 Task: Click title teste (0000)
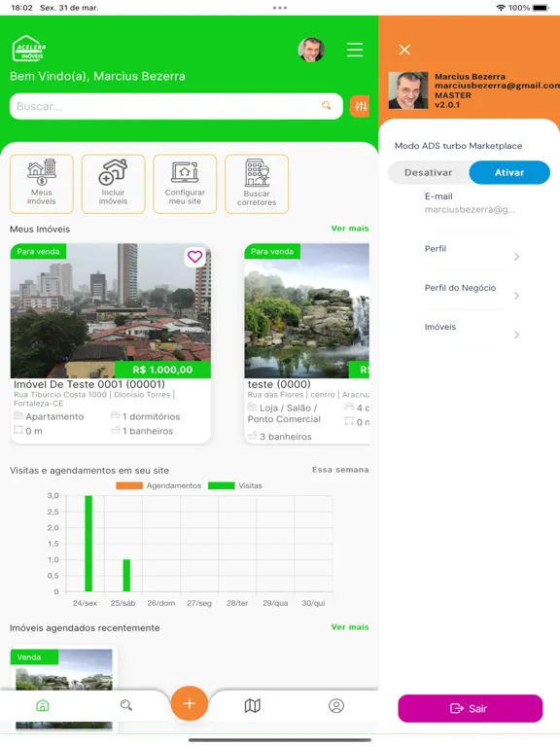(279, 384)
